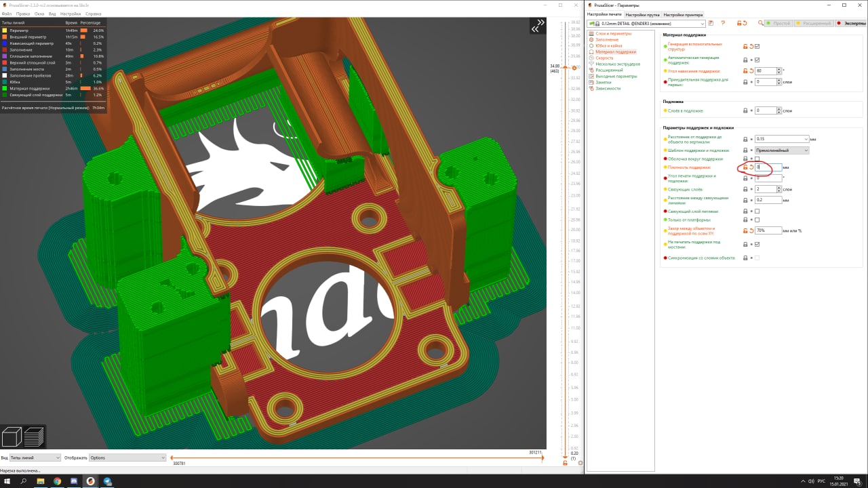Select the Выходные параметры settings page

pyautogui.click(x=616, y=76)
